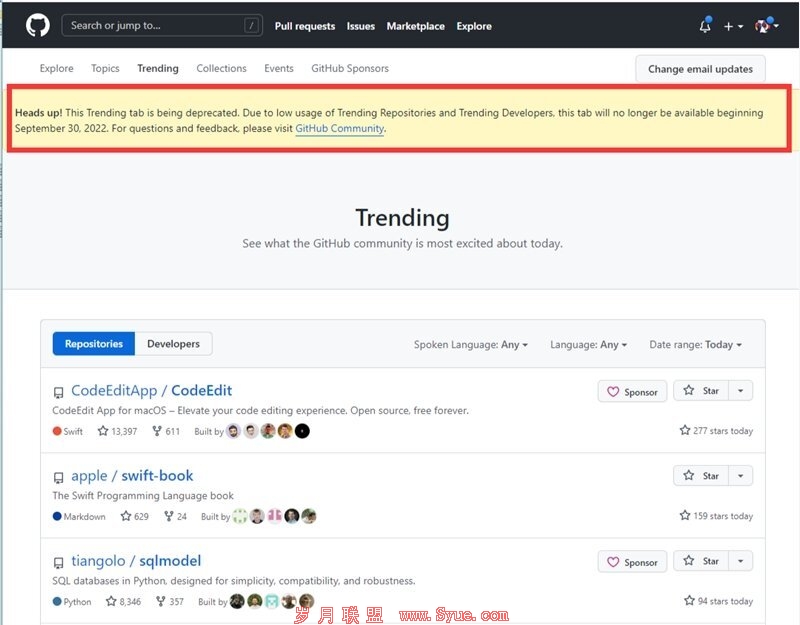This screenshot has height=625, width=800.
Task: Expand the Language: Any dropdown
Action: pyautogui.click(x=588, y=345)
